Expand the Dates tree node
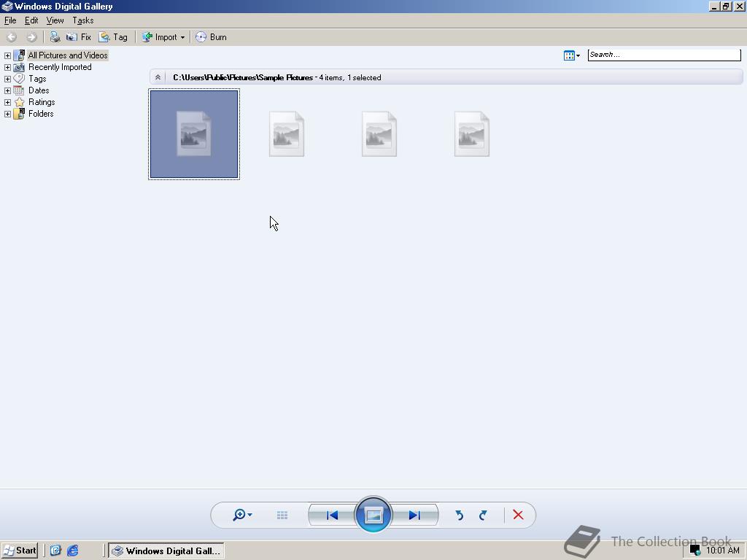 [7, 90]
